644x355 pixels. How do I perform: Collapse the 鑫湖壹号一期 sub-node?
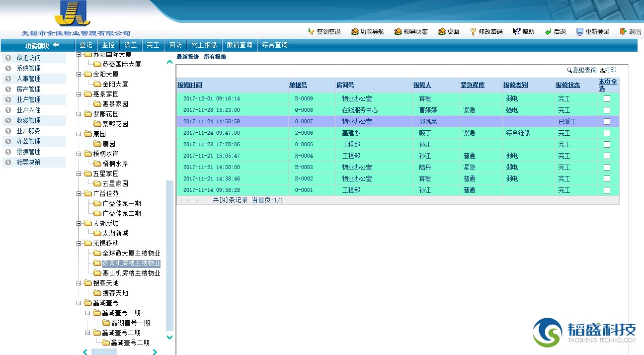tap(87, 313)
